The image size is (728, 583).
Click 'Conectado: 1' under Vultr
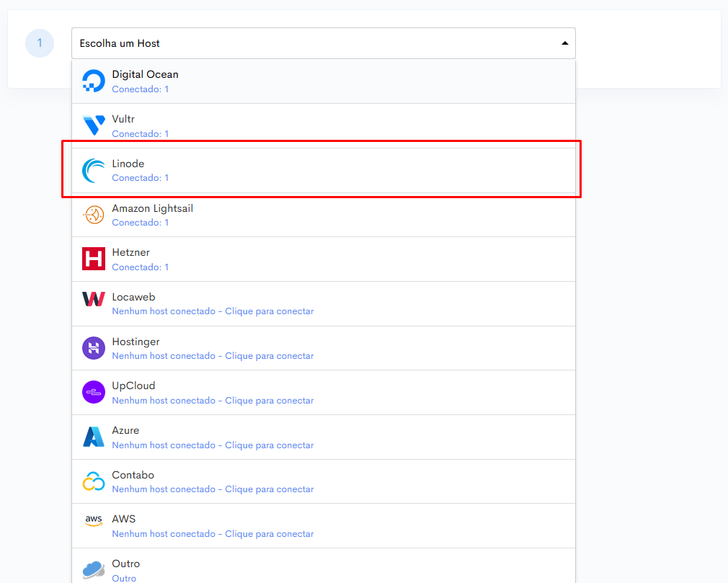pos(141,134)
